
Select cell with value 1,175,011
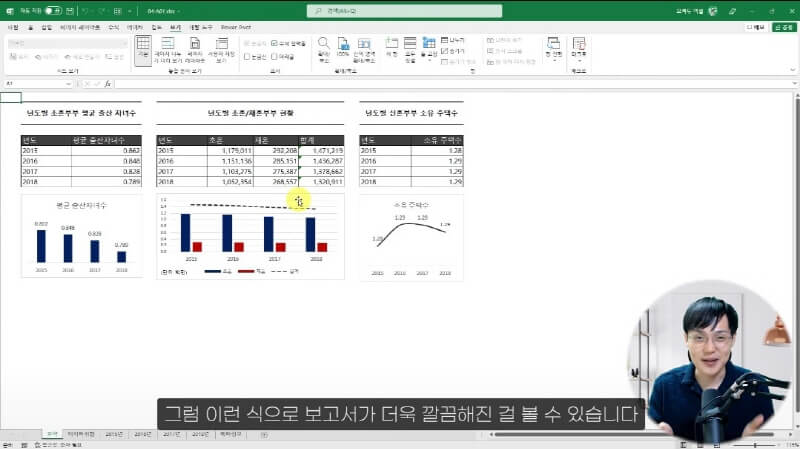click(231, 151)
